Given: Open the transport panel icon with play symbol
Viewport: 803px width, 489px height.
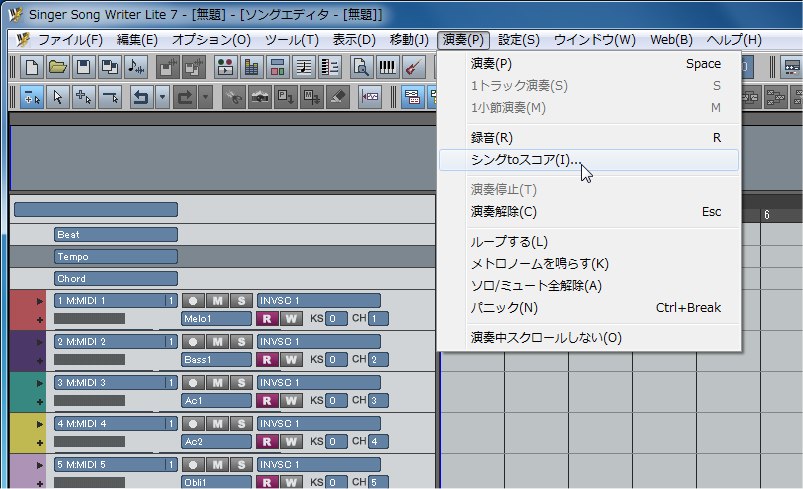Looking at the screenshot, I should point(225,67).
